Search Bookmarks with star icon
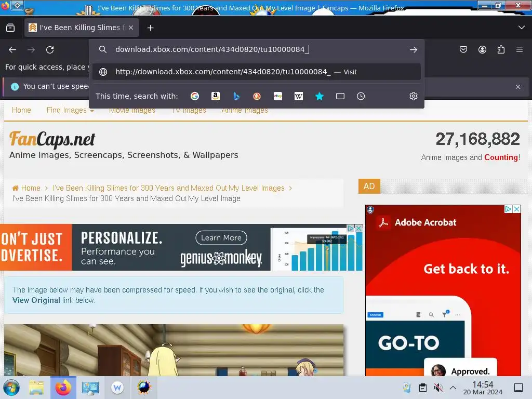 [x=320, y=96]
